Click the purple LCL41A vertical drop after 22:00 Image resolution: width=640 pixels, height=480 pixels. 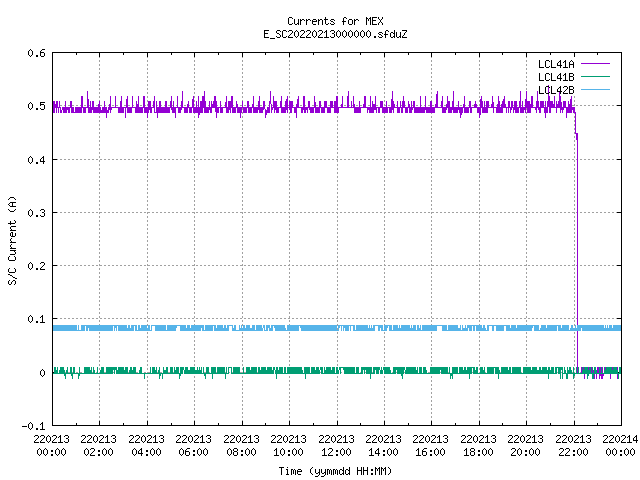577,253
